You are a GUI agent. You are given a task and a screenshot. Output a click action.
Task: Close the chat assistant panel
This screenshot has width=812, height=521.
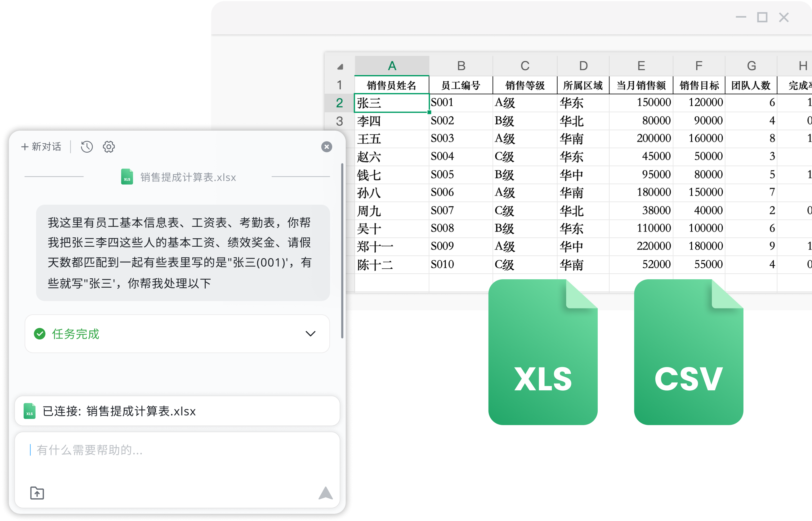coord(327,147)
